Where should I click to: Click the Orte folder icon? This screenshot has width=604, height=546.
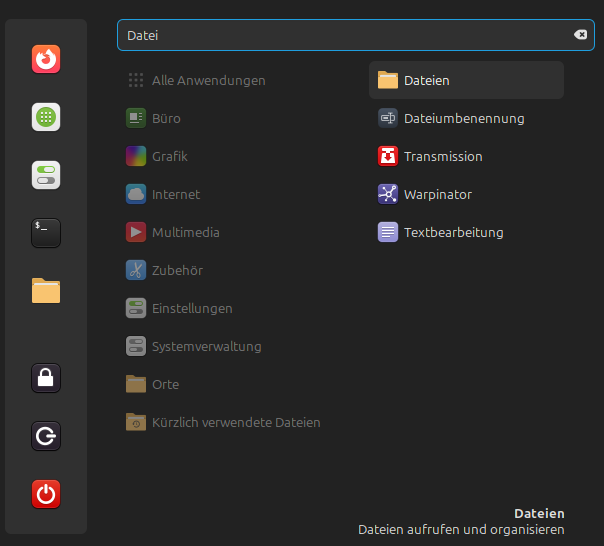tap(136, 384)
